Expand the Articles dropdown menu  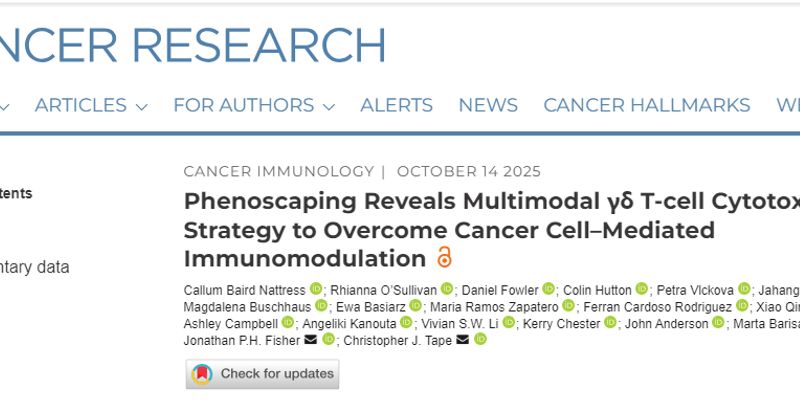click(x=91, y=105)
